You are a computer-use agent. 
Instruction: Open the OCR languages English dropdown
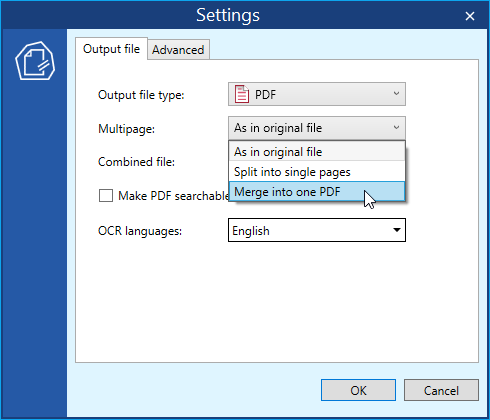[x=317, y=230]
